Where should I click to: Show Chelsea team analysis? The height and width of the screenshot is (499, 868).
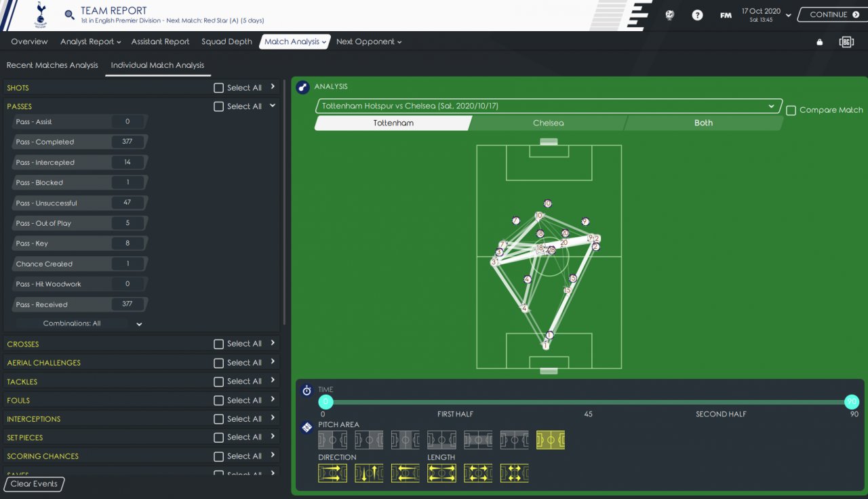click(x=548, y=123)
